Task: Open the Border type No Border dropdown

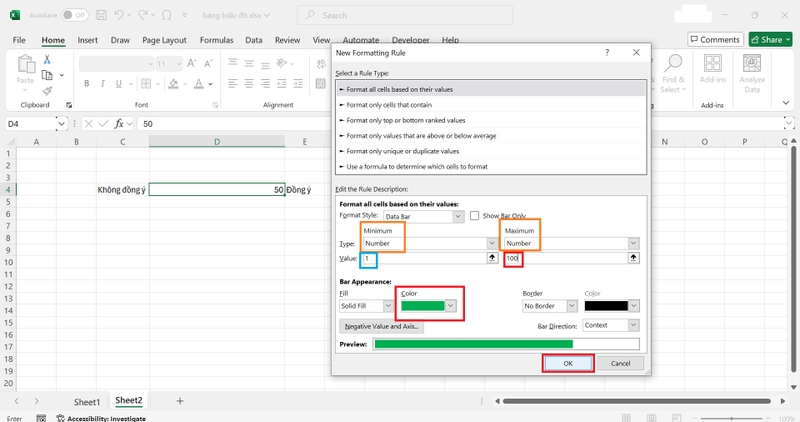Action: [549, 306]
